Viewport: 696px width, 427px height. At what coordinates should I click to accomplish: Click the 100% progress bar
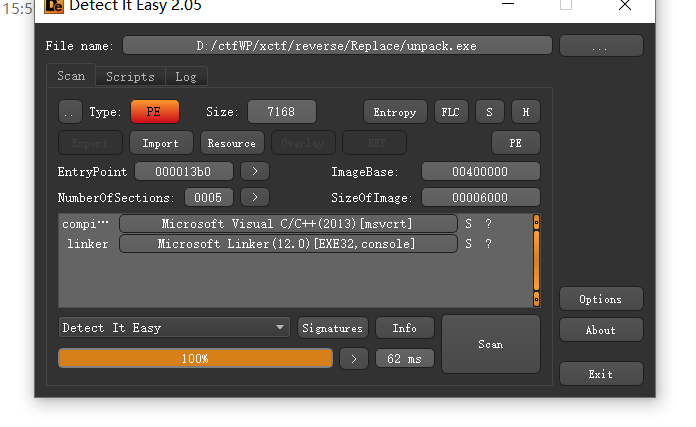pyautogui.click(x=195, y=359)
